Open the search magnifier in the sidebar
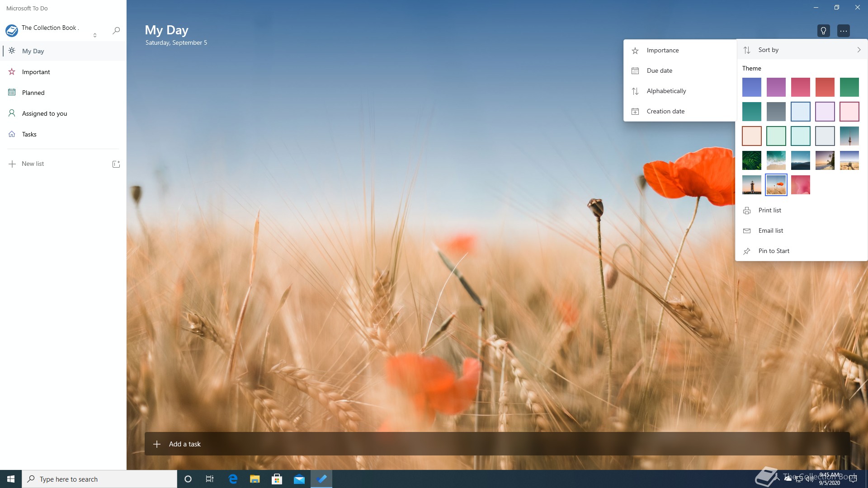868x488 pixels. pyautogui.click(x=116, y=30)
